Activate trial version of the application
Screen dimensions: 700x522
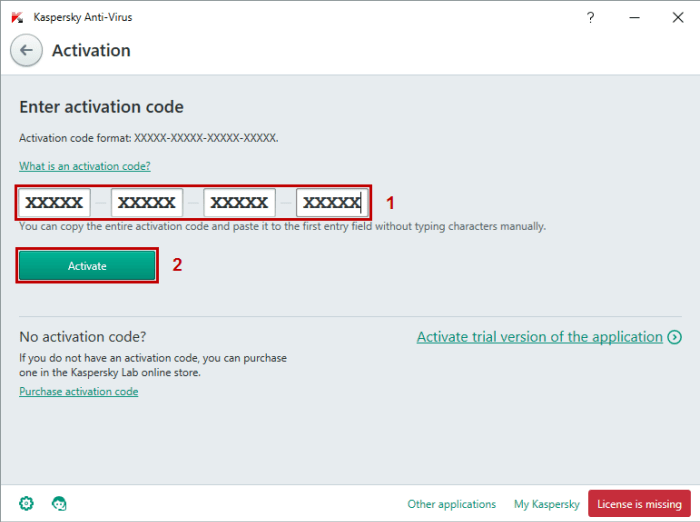(x=539, y=337)
